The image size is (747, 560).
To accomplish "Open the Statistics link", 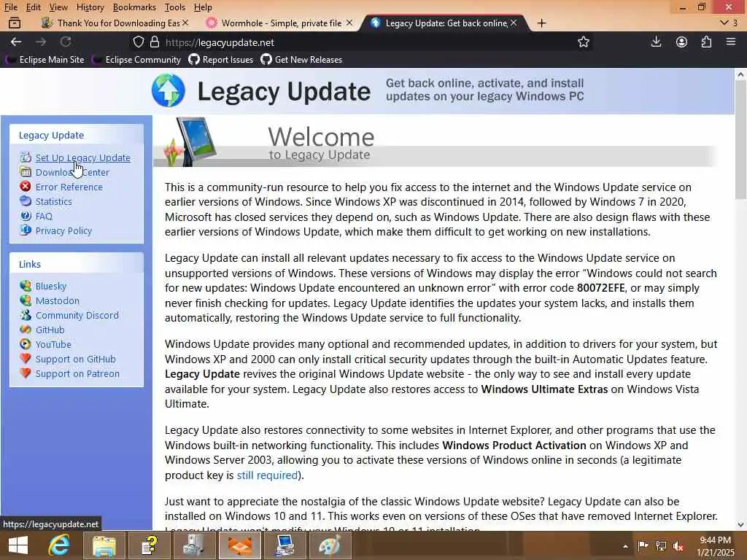I will tap(54, 201).
